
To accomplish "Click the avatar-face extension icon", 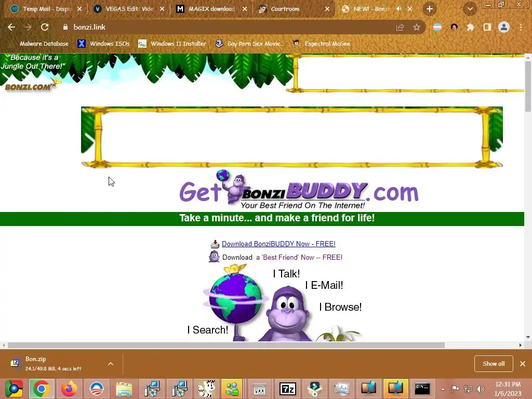I will pos(454,27).
